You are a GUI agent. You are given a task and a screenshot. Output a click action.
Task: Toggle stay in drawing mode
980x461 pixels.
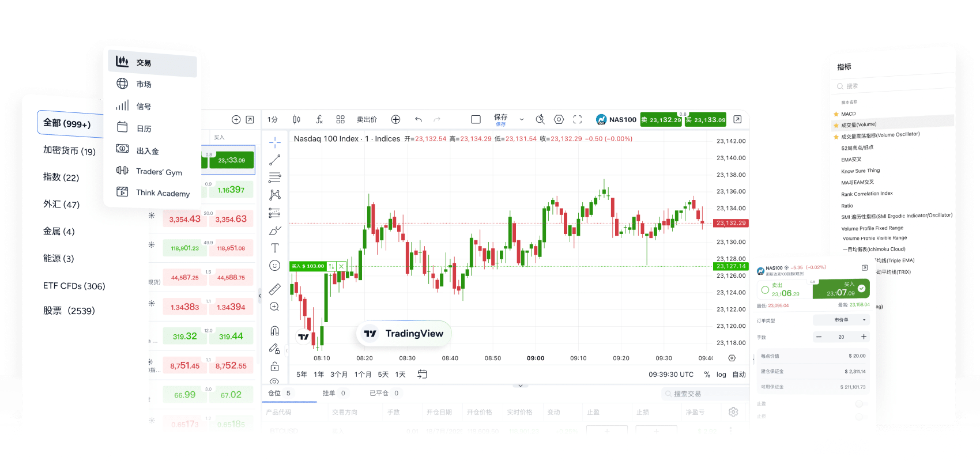(275, 349)
